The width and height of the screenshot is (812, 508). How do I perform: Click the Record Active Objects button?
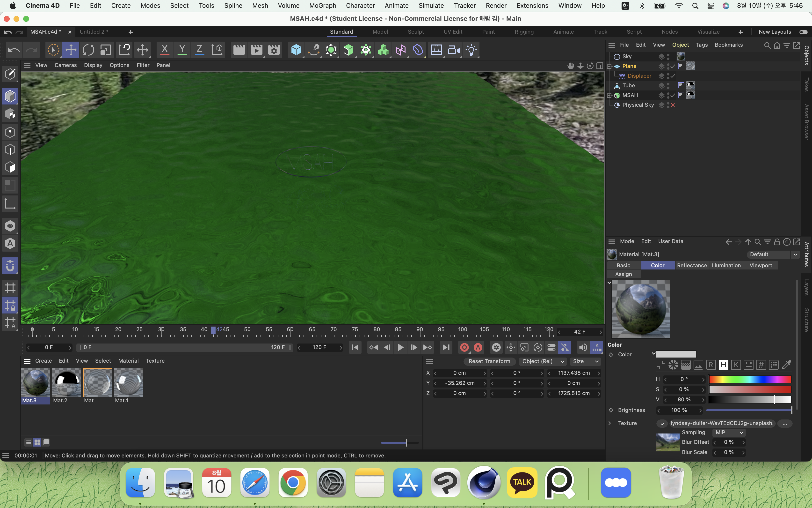click(x=464, y=347)
